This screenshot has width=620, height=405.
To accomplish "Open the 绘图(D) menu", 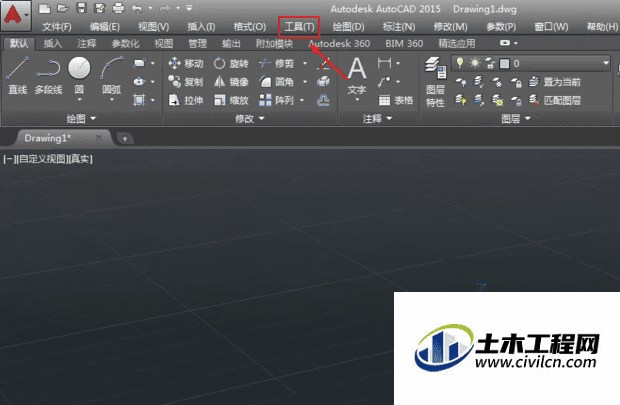I will click(x=348, y=27).
